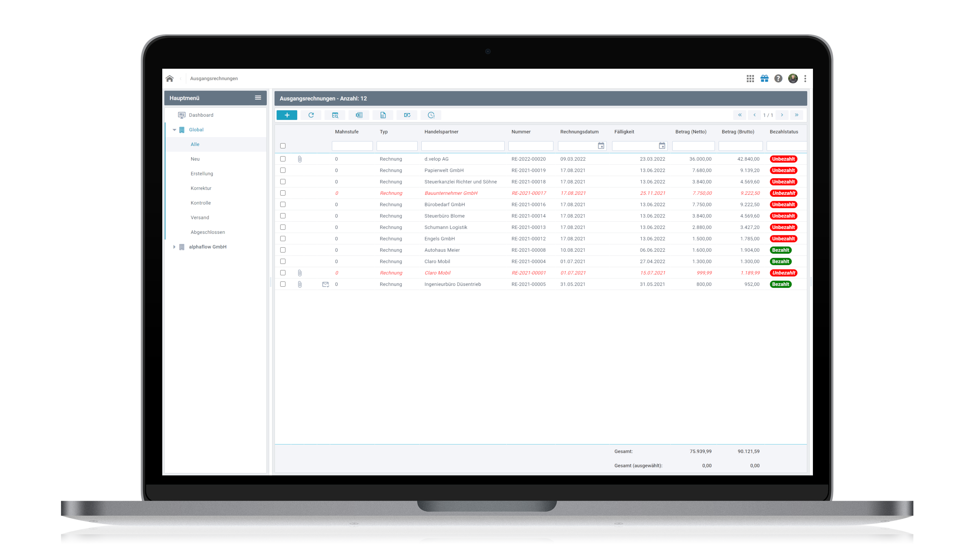Open invoice number RE-2021-00004
This screenshot has width=974, height=560.
click(x=528, y=261)
